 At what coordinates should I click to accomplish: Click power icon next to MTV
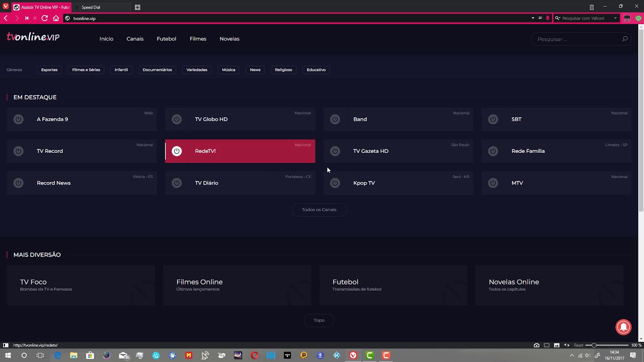(493, 183)
